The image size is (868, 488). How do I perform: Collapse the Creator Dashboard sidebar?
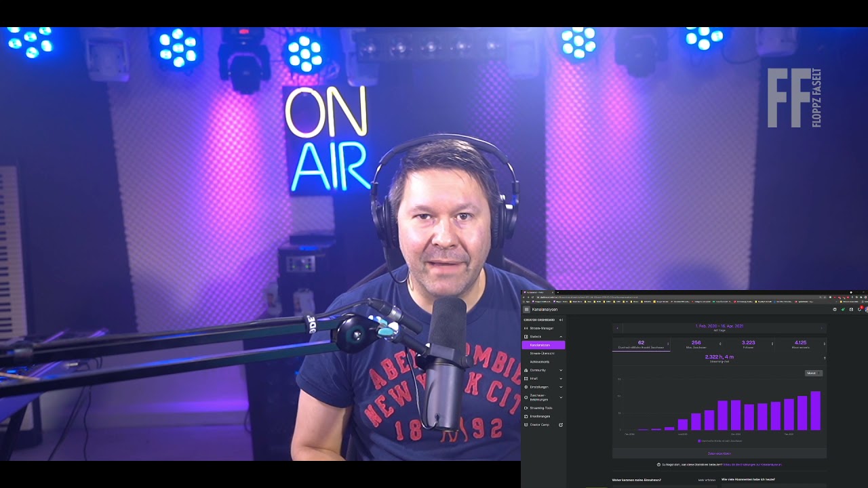click(x=561, y=320)
